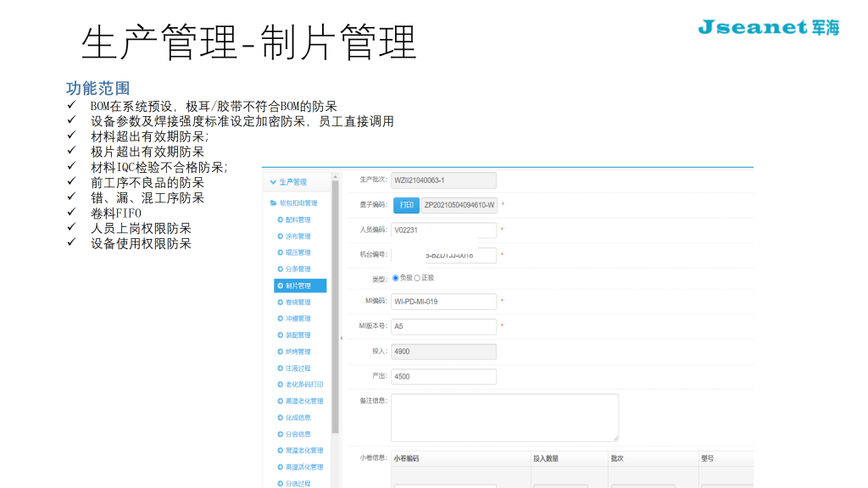Collapse the 生产管理 menu section
The image size is (868, 488).
pyautogui.click(x=273, y=182)
